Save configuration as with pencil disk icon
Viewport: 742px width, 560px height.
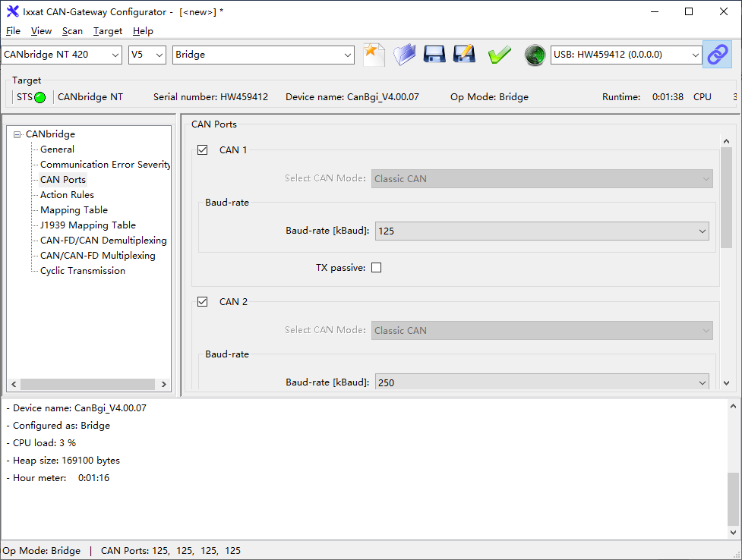coord(464,55)
